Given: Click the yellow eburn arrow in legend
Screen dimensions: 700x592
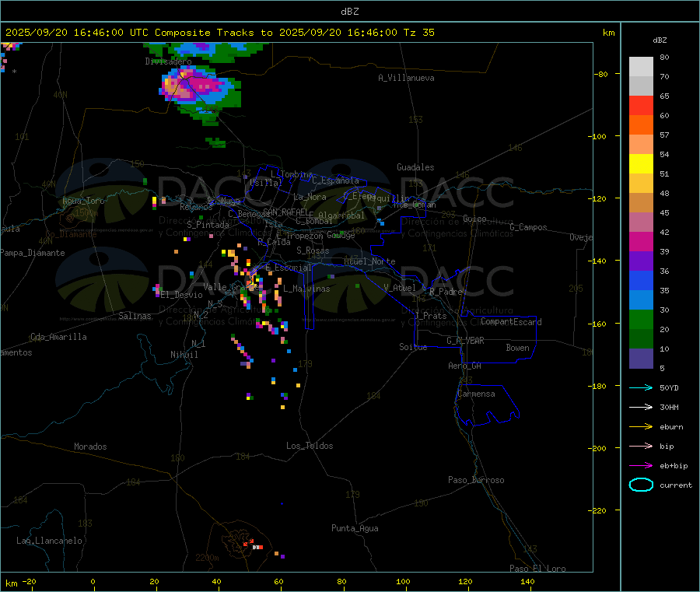Looking at the screenshot, I should (641, 427).
